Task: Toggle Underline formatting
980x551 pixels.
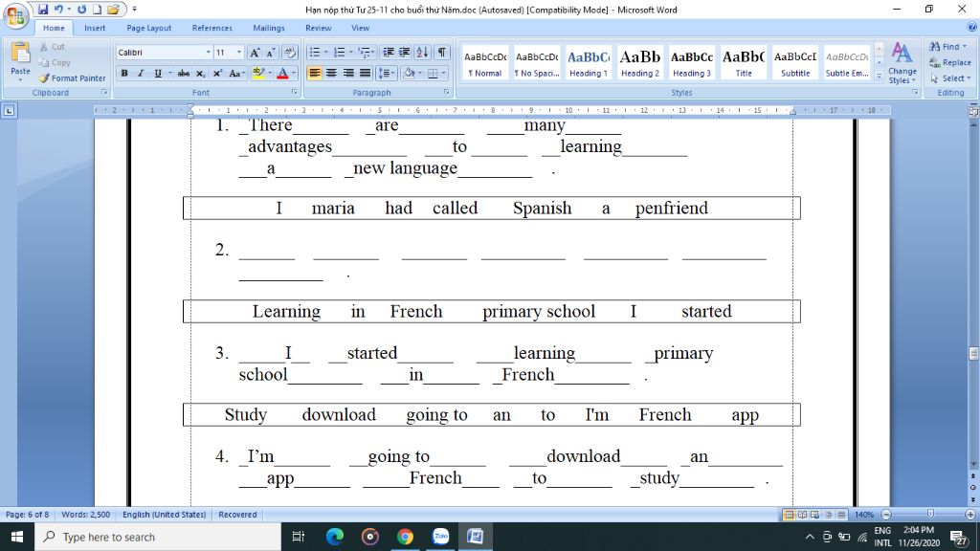Action: [158, 73]
